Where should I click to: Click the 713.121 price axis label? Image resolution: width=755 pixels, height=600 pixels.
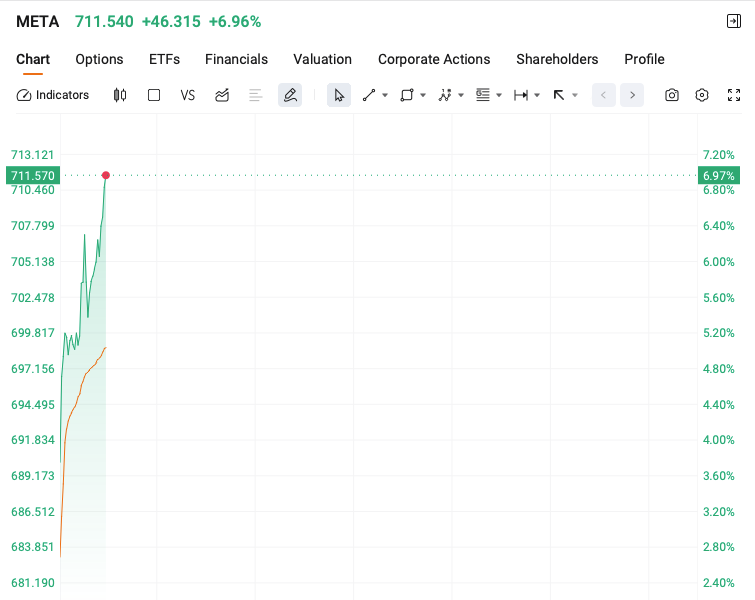(x=33, y=155)
